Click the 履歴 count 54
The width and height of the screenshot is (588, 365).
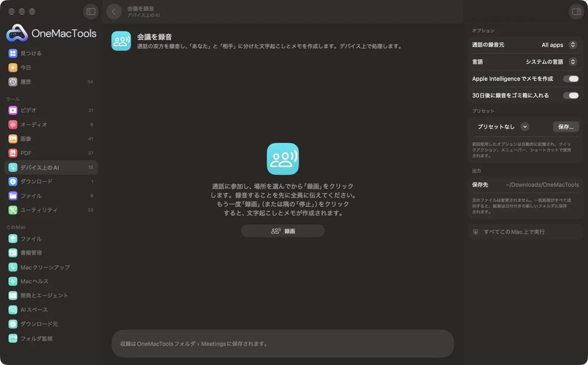(90, 82)
